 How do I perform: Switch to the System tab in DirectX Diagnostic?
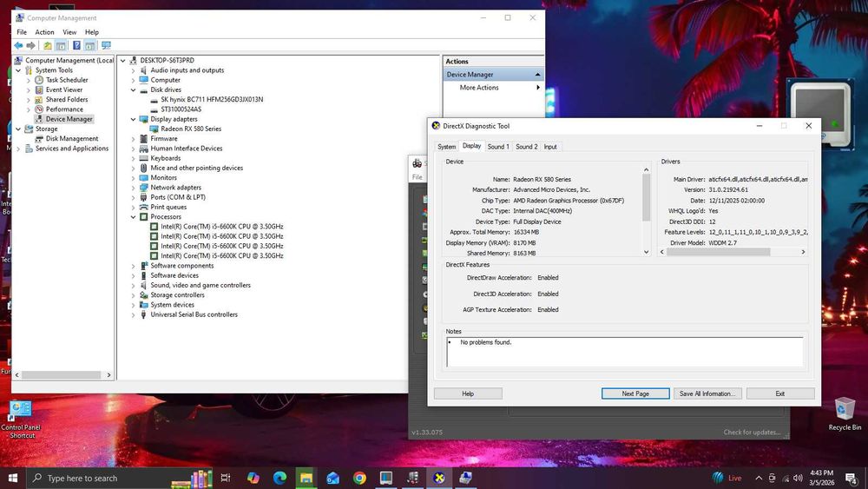tap(447, 147)
